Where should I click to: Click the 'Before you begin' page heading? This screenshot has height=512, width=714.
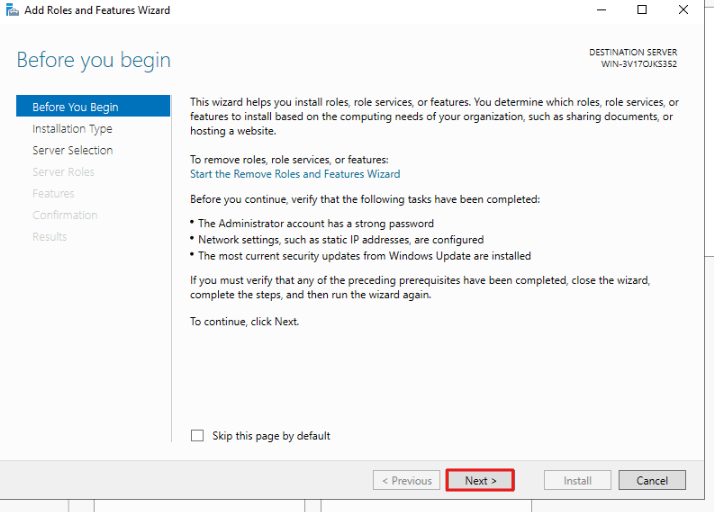[x=94, y=60]
